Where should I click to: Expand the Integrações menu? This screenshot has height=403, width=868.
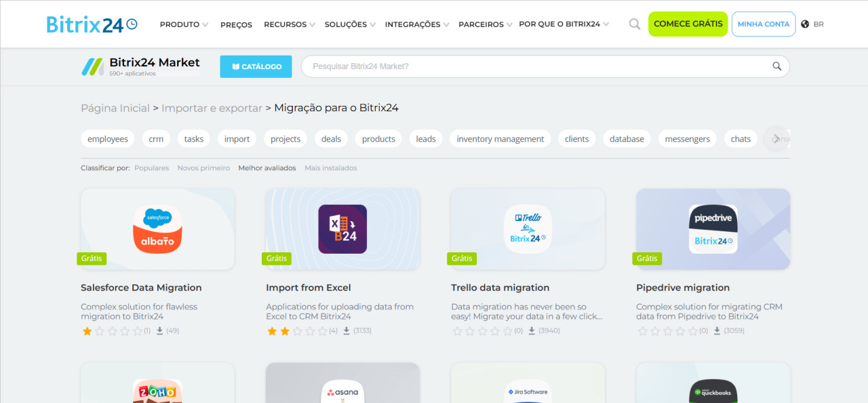click(x=417, y=24)
